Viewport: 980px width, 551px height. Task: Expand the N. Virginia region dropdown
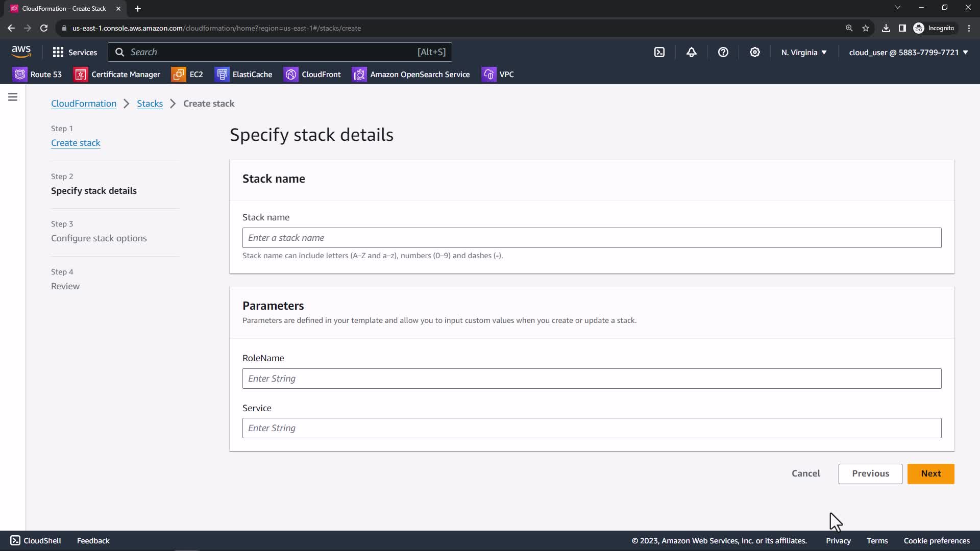coord(804,52)
